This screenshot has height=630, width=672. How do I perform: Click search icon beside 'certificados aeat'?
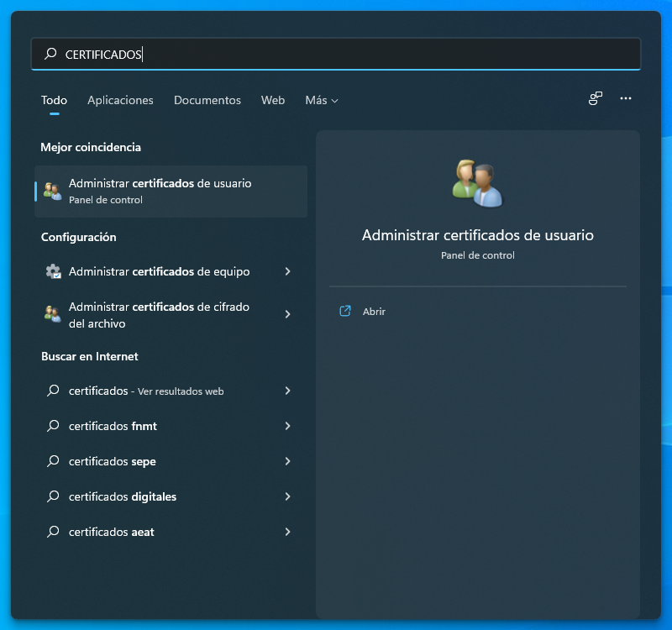point(53,532)
